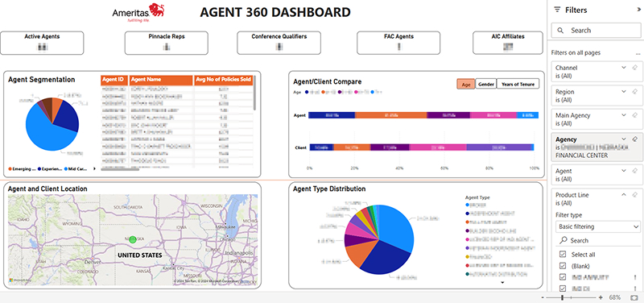
Task: Open the more options ellipsis beside Filters on all pages
Action: pyautogui.click(x=638, y=53)
